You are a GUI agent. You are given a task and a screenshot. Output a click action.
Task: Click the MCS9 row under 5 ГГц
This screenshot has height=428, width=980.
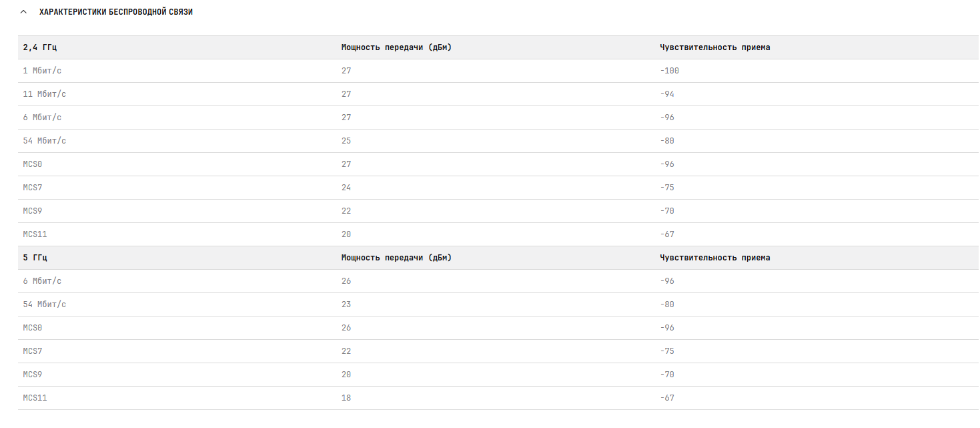point(498,375)
